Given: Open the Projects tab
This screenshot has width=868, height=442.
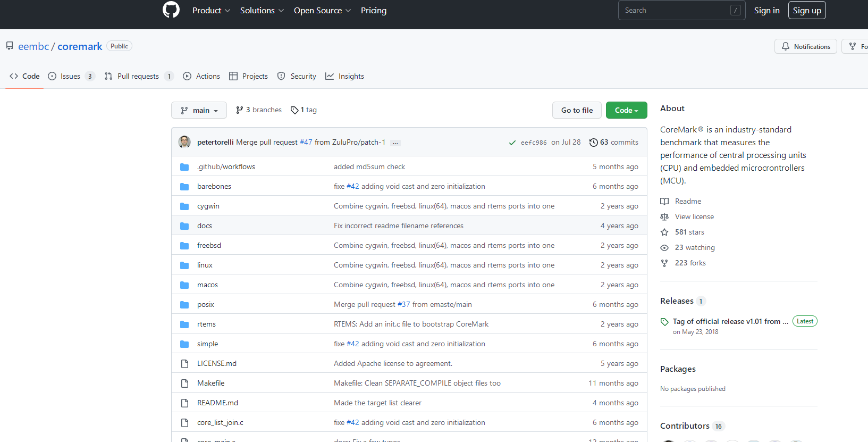Looking at the screenshot, I should 248,76.
